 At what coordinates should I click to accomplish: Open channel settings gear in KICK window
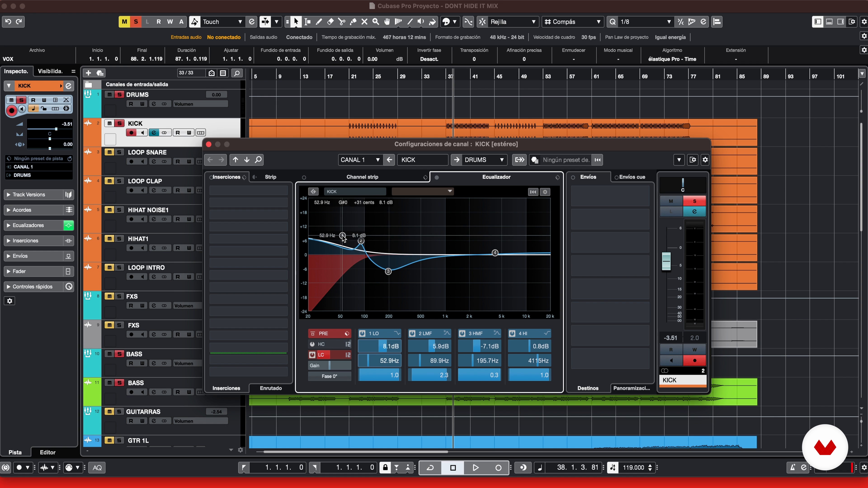click(705, 160)
